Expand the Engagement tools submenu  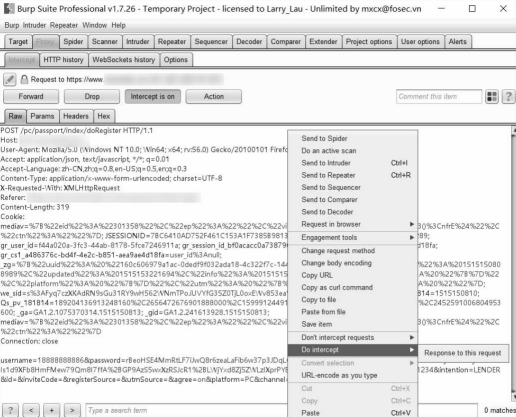click(x=353, y=238)
